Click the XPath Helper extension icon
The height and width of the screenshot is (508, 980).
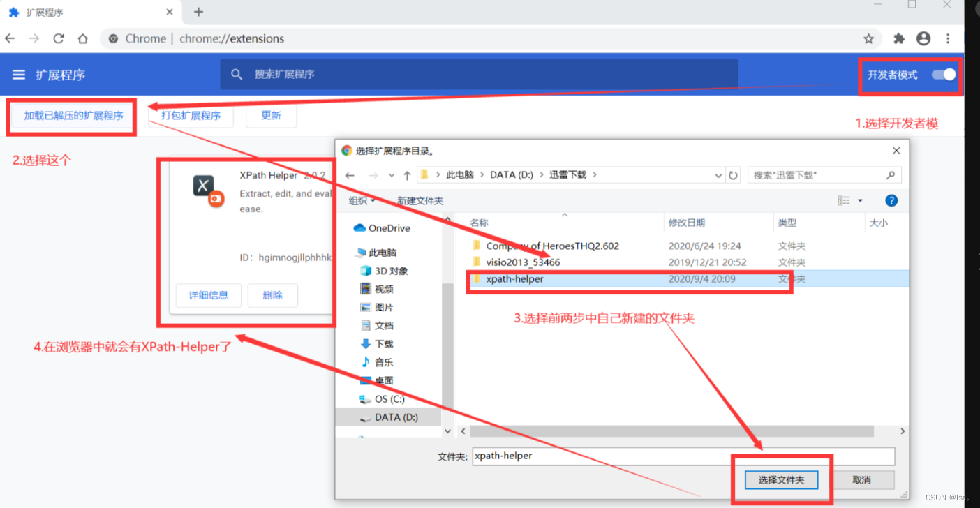tap(202, 186)
